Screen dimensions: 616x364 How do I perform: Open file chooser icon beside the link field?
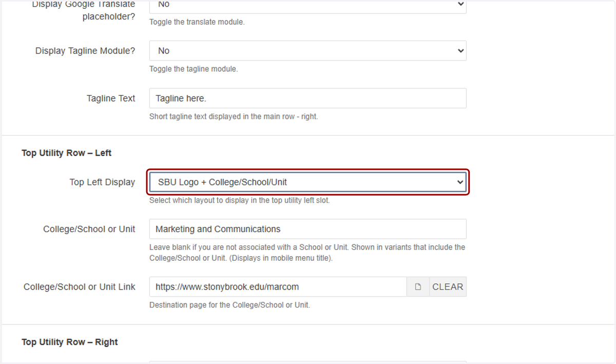[x=418, y=287]
